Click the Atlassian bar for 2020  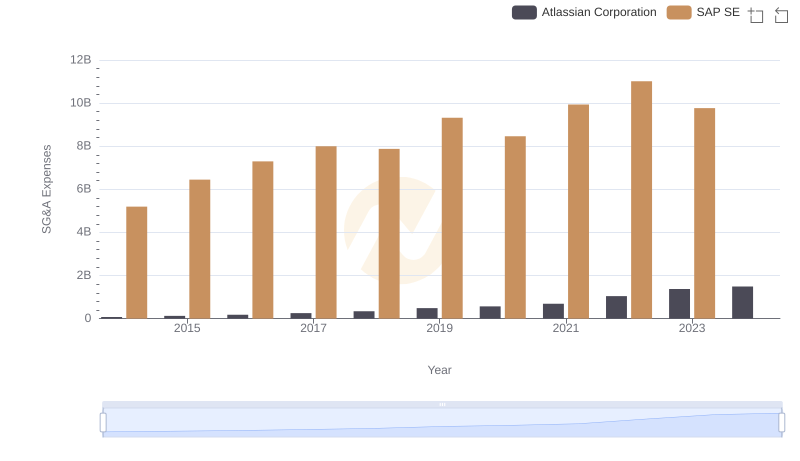(x=490, y=313)
